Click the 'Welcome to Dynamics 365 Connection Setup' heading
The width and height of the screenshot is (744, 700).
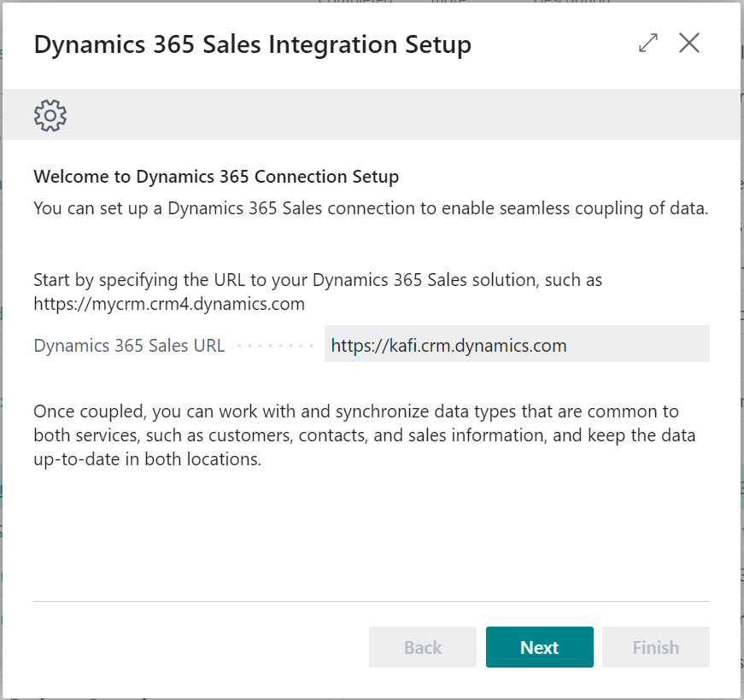[x=216, y=178]
